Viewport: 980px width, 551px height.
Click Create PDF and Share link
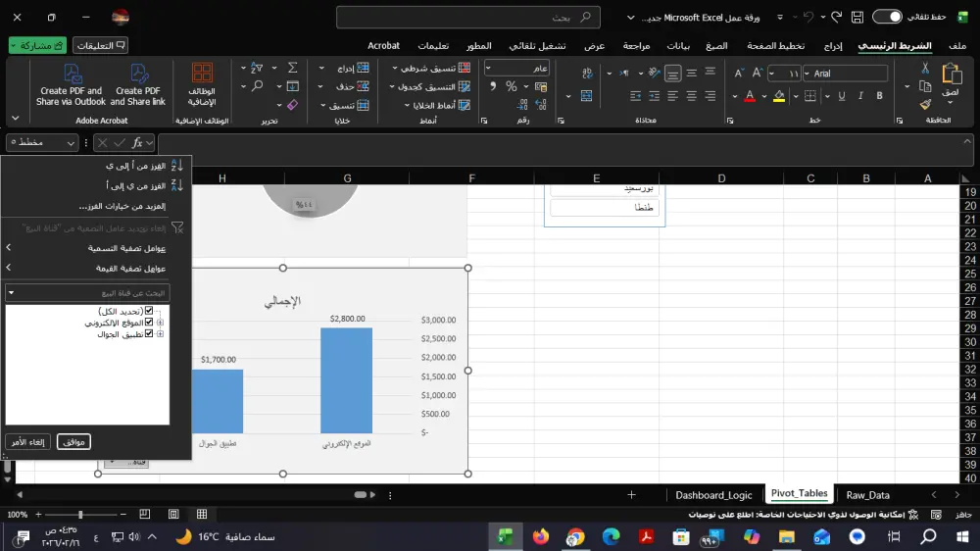[138, 84]
